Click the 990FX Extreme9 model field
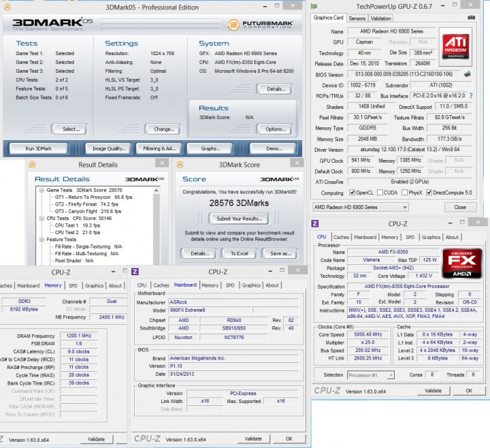 tap(210, 310)
